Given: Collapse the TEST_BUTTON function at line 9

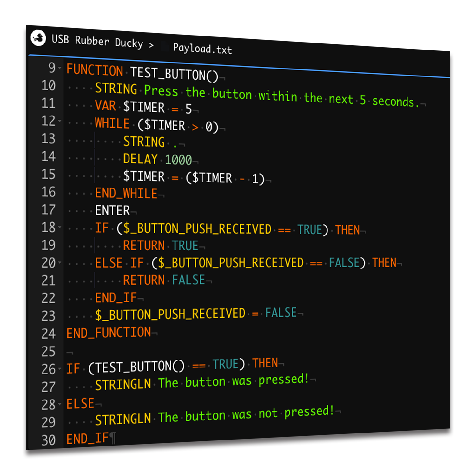Looking at the screenshot, I should tap(59, 67).
